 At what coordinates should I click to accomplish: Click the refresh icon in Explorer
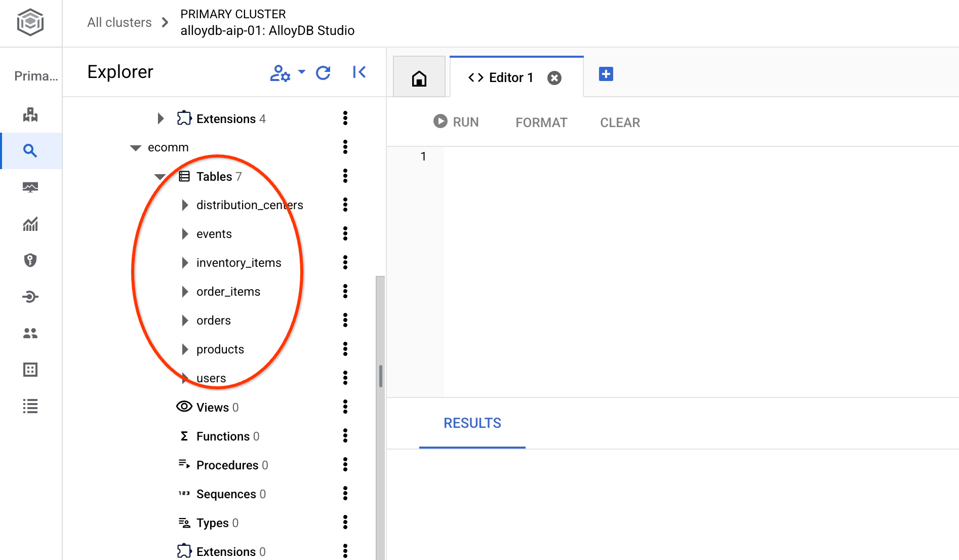tap(323, 73)
